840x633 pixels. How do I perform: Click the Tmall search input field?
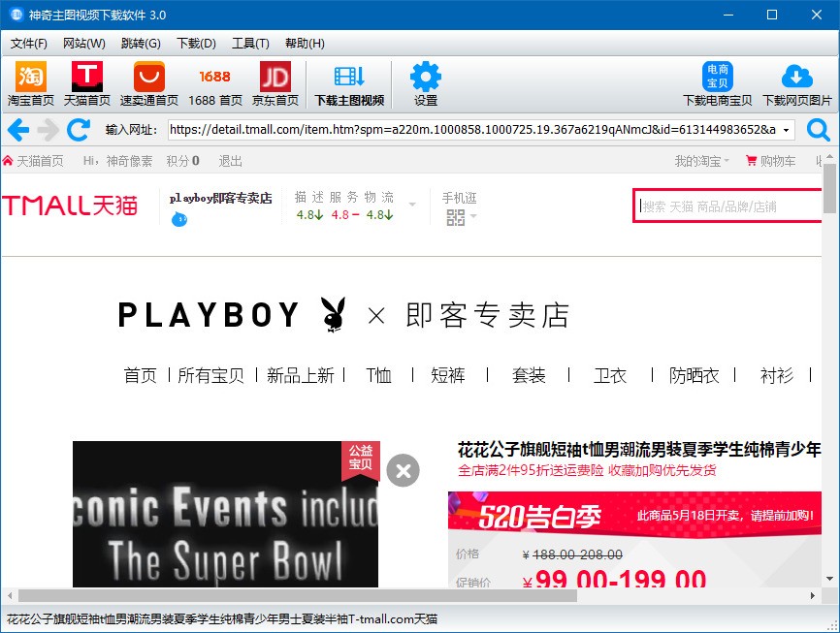(728, 206)
